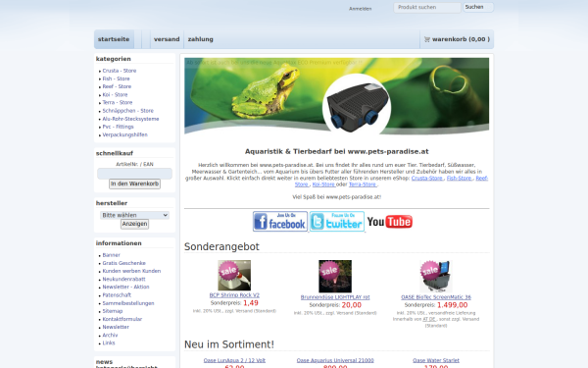Open the Pvc - Fittings category

click(x=118, y=127)
